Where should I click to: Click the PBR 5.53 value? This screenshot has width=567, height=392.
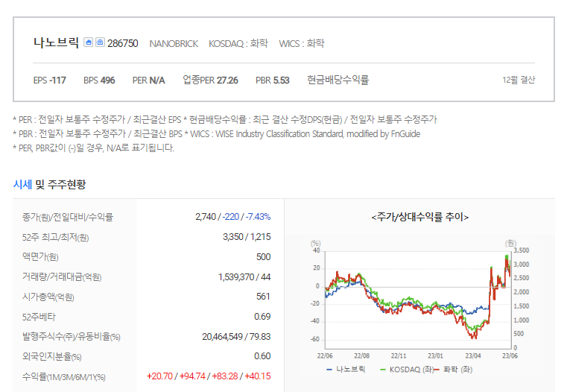pos(272,80)
